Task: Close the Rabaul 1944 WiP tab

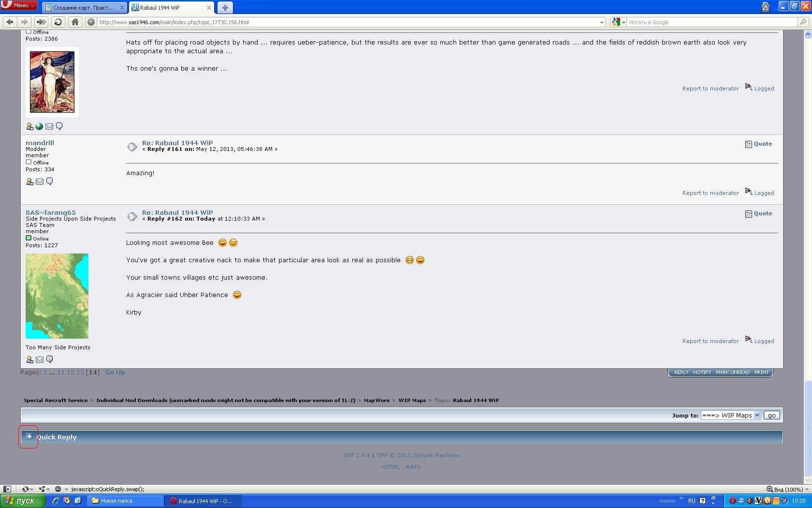Action: (209, 8)
